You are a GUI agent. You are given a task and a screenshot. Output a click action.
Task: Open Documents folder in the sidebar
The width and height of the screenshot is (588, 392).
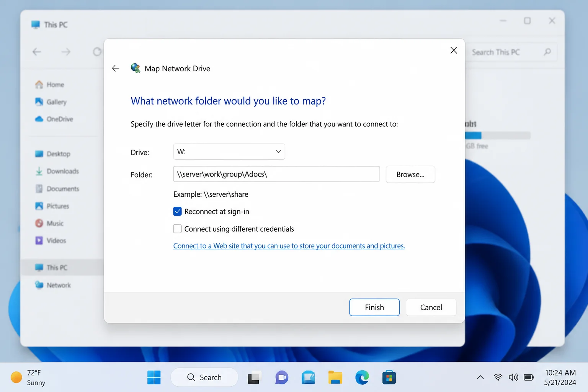click(x=57, y=189)
